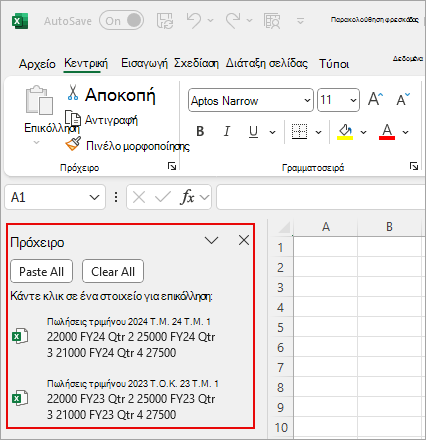Switch to the Τύποι tab
The image size is (426, 440).
pos(334,63)
